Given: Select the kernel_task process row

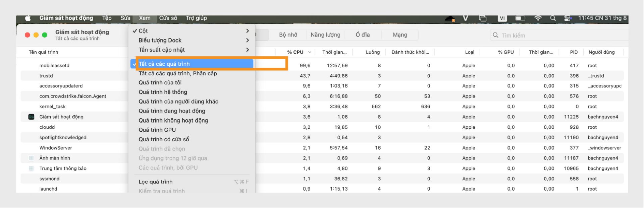Looking at the screenshot, I should [52, 107].
